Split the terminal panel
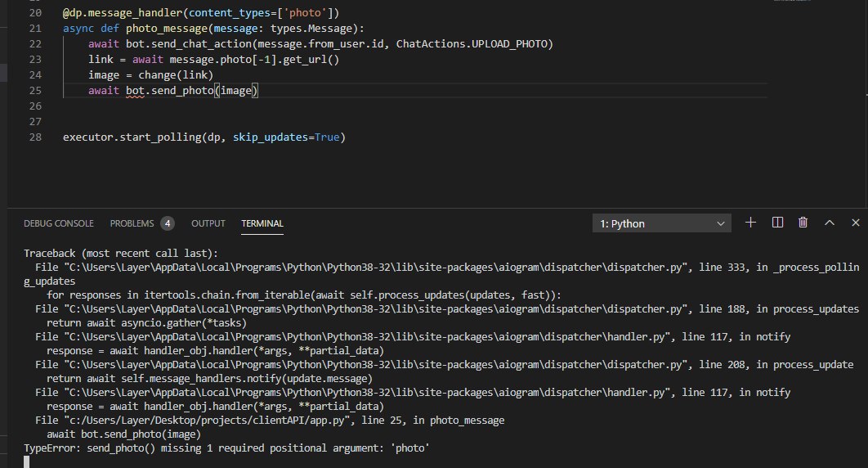The height and width of the screenshot is (468, 868). (777, 223)
